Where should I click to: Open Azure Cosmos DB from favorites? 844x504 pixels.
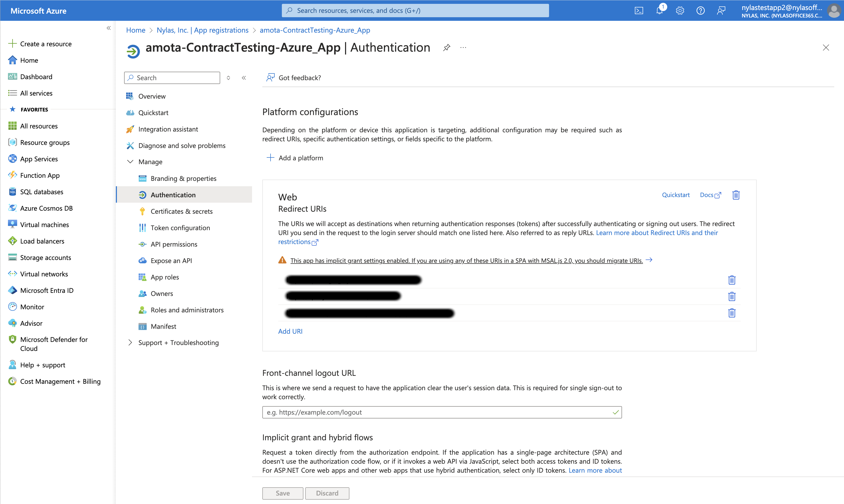(47, 208)
